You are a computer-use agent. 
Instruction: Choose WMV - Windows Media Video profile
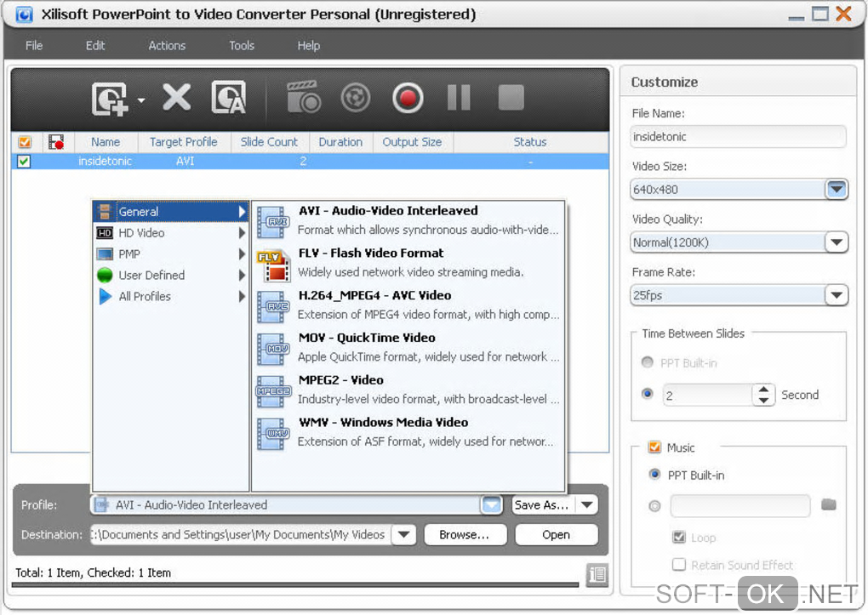tap(408, 432)
